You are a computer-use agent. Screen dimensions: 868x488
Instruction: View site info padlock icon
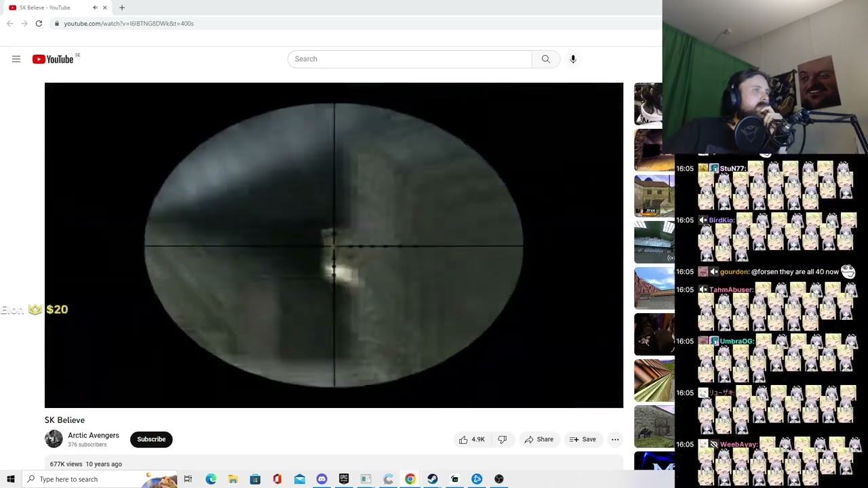56,23
